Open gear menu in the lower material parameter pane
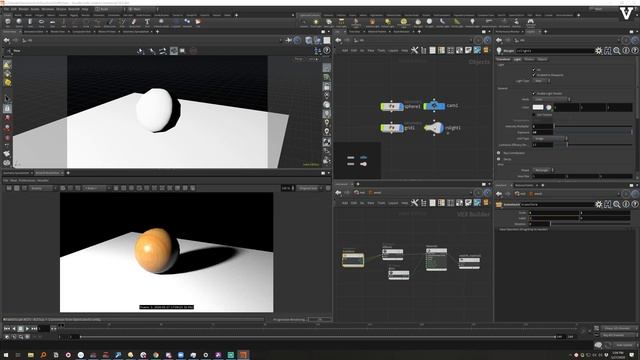The width and height of the screenshot is (640, 360). (x=599, y=204)
